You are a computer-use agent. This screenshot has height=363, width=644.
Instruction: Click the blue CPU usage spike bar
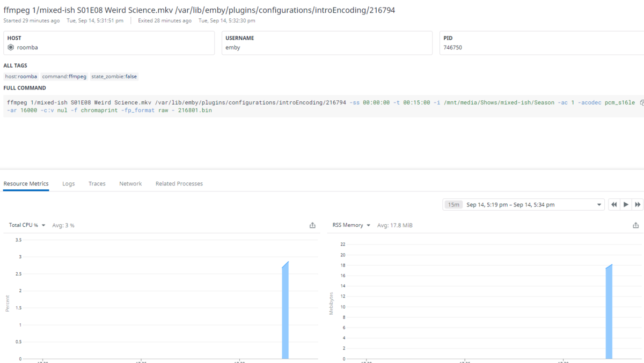[285, 311]
